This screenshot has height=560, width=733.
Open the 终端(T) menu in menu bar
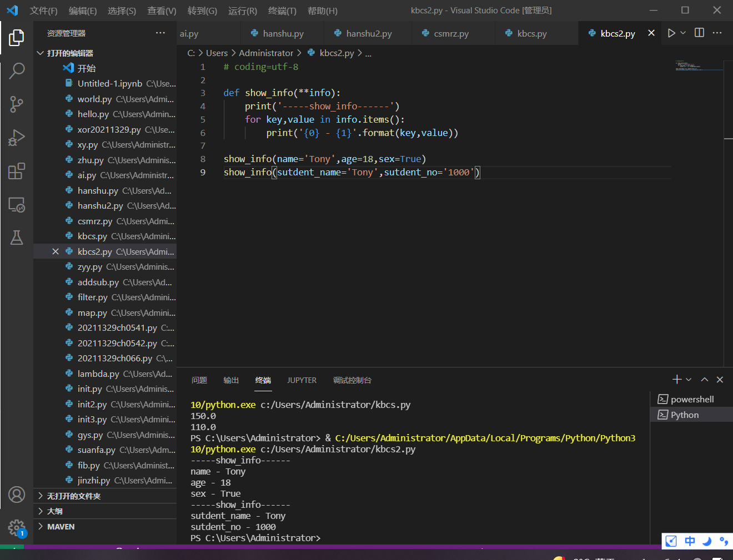pyautogui.click(x=282, y=11)
